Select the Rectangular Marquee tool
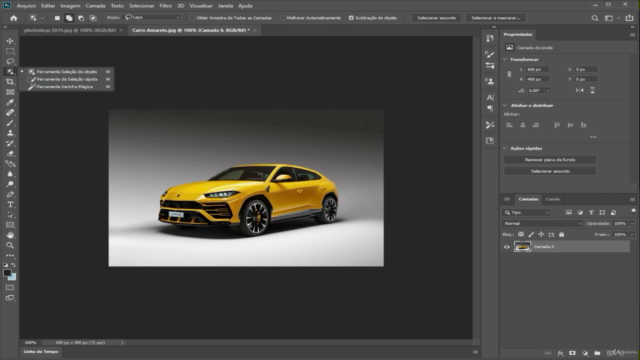640x360 pixels. [x=10, y=51]
